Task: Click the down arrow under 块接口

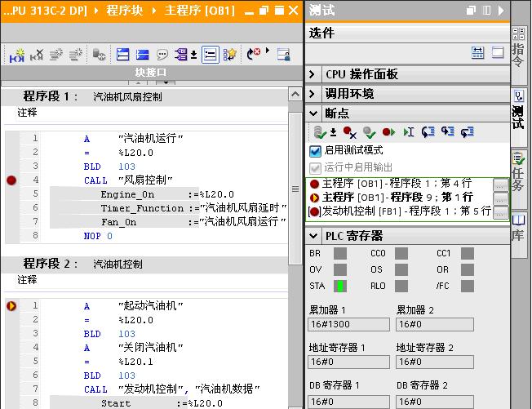Action: pyautogui.click(x=166, y=82)
